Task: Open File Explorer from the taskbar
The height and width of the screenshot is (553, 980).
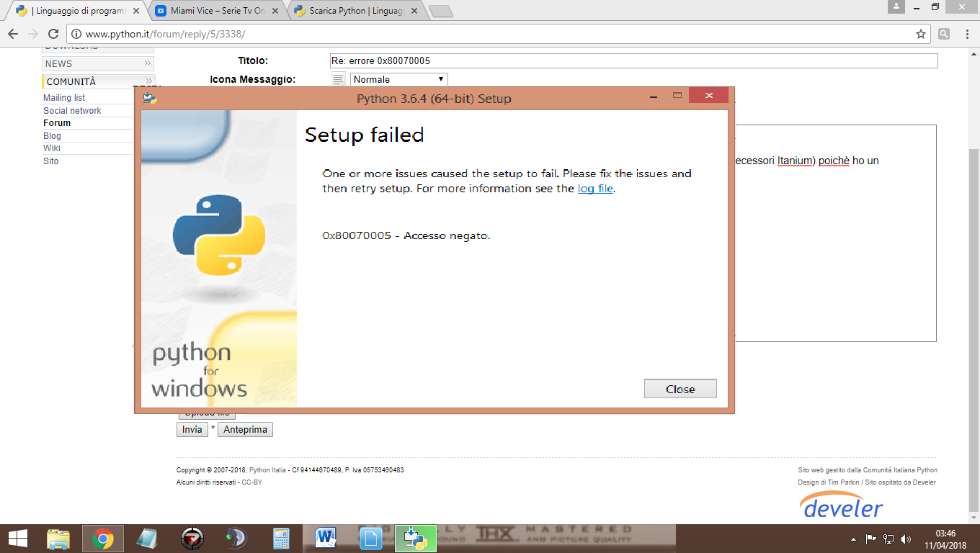Action: 58,539
